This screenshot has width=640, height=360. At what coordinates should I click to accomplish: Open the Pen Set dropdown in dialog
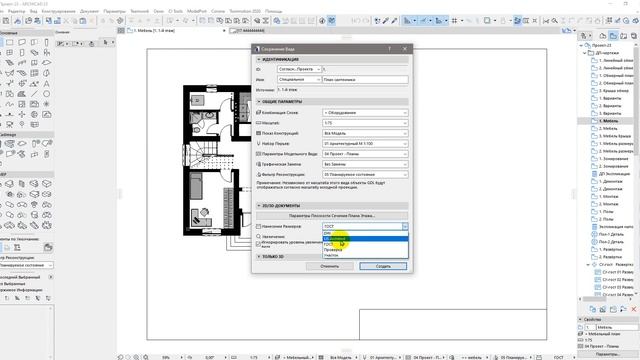(x=365, y=144)
